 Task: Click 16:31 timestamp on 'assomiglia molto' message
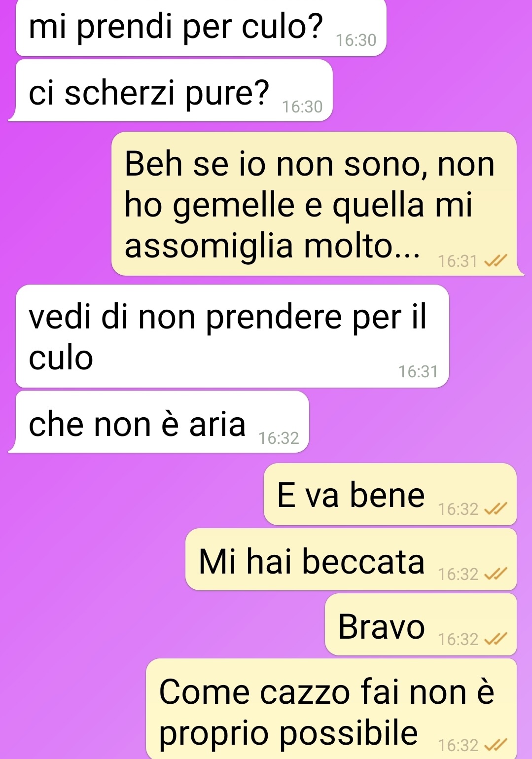[x=458, y=261]
